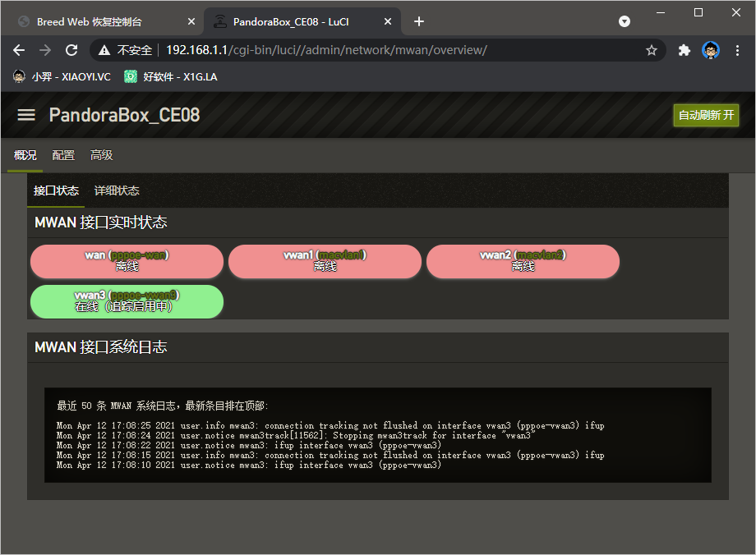Click the address bar URL field

(x=370, y=50)
